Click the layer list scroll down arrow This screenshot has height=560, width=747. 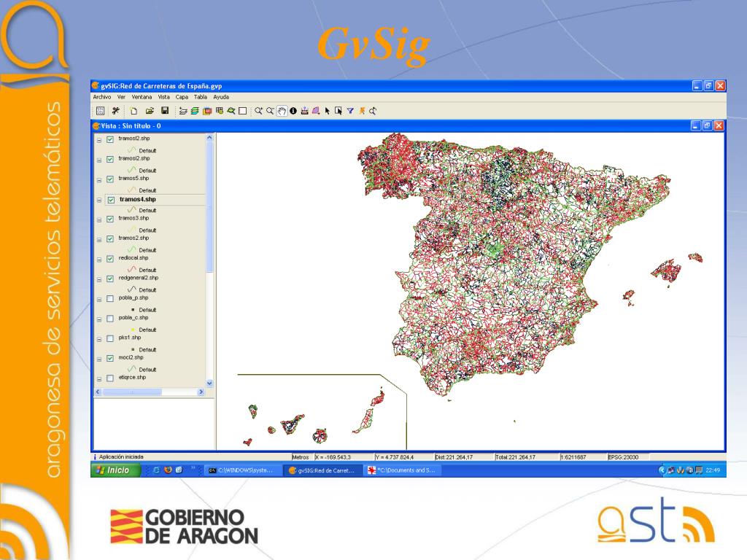(x=209, y=383)
